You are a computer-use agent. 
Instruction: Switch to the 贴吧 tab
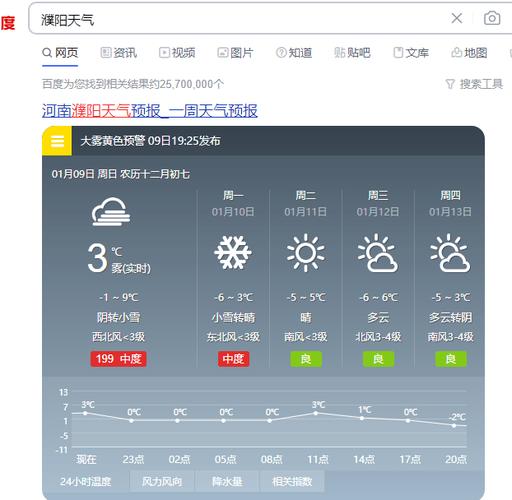[352, 53]
